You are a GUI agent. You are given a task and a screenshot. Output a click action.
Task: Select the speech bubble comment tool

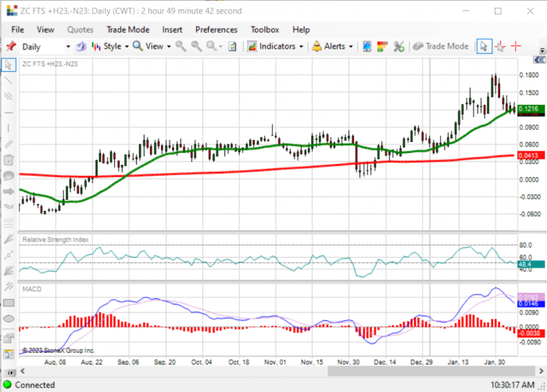click(x=9, y=176)
